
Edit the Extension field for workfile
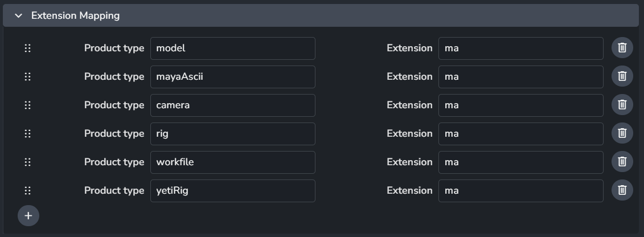(520, 162)
